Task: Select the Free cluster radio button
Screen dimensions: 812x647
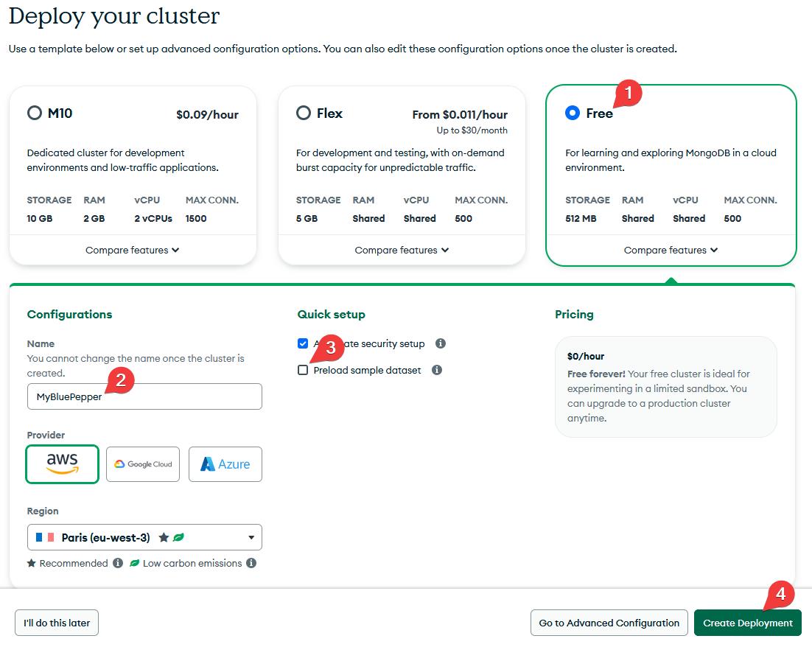Action: click(573, 113)
